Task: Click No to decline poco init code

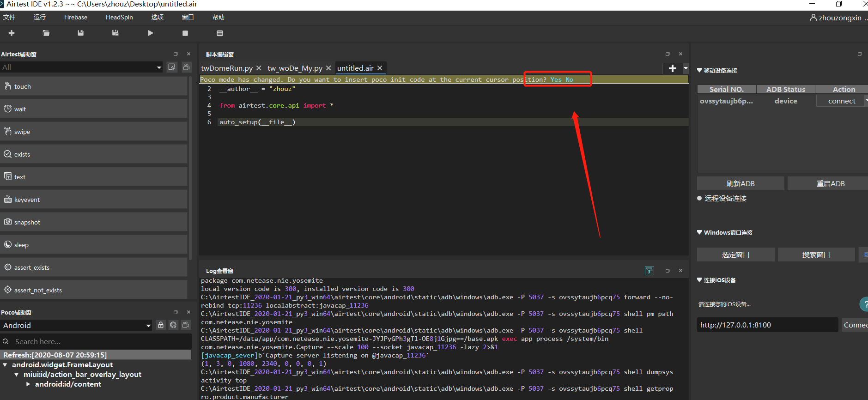Action: pos(569,79)
